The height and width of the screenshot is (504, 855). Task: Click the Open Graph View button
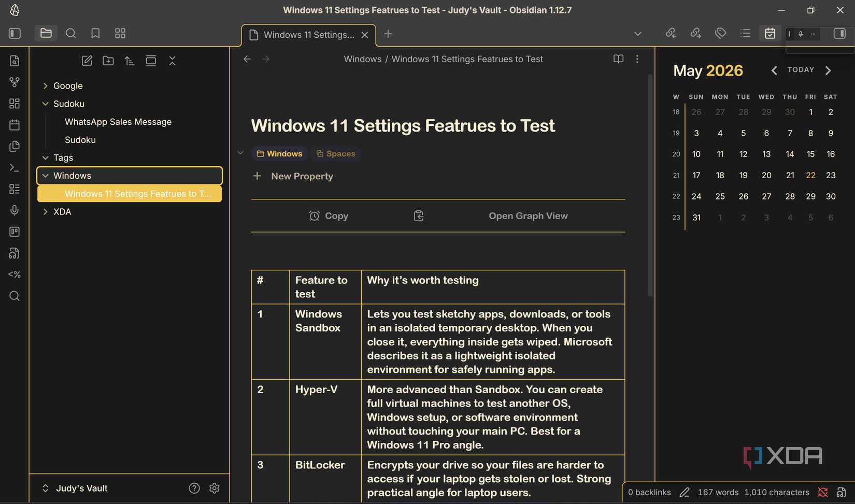click(x=528, y=215)
